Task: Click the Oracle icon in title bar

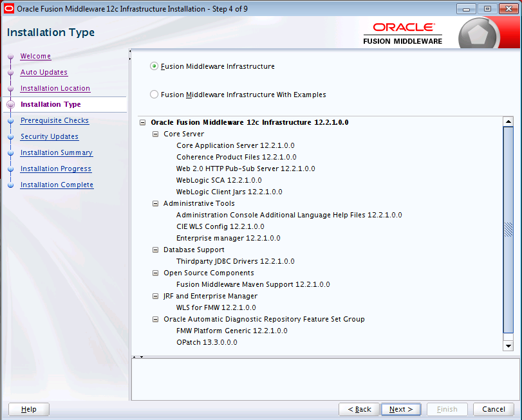Action: pos(9,8)
